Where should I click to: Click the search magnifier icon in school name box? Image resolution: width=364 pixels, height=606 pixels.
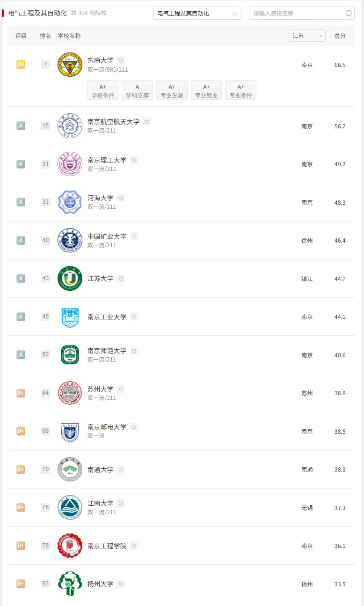tap(349, 14)
